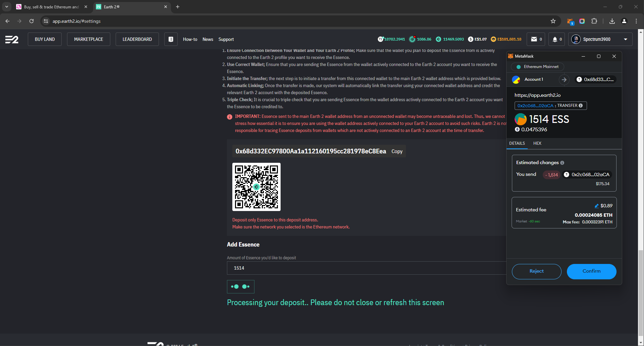The width and height of the screenshot is (644, 346).
Task: Click the Essence deposit amount field
Action: (365, 268)
